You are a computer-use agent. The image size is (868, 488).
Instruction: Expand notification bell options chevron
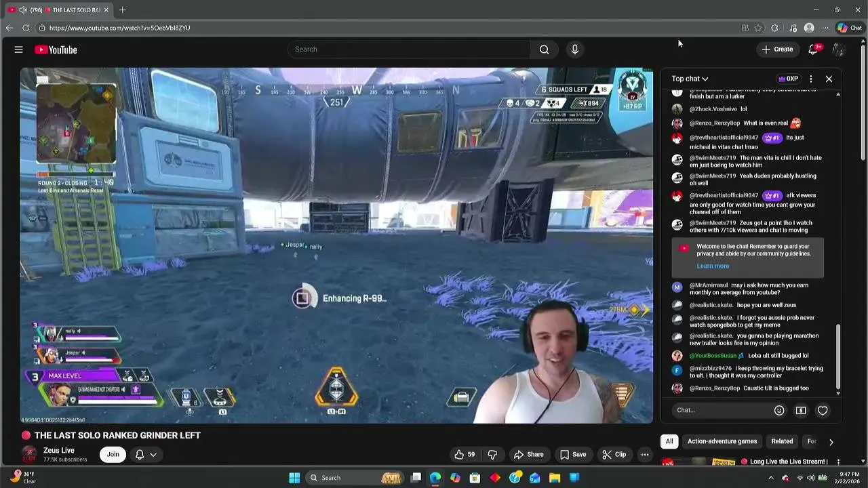153,455
